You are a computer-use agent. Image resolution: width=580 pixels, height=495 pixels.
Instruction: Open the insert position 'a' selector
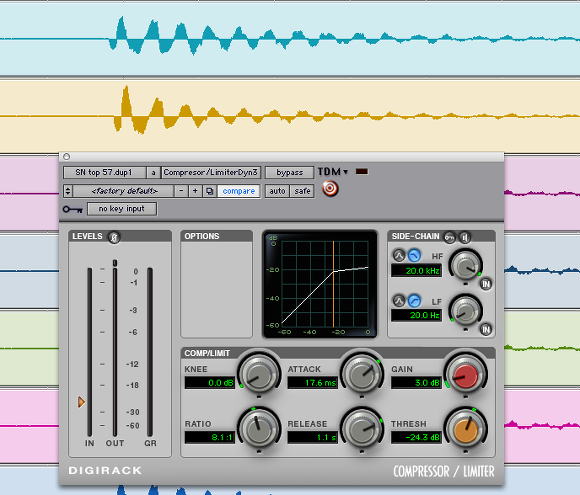click(x=153, y=173)
